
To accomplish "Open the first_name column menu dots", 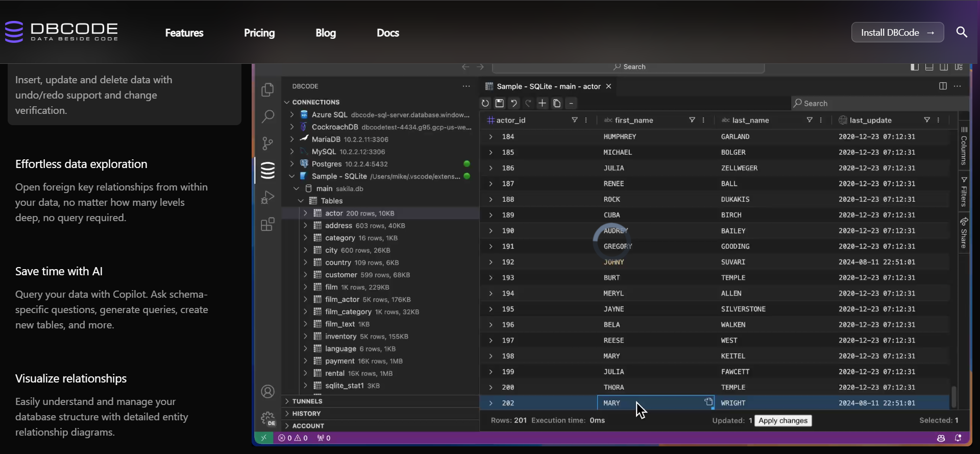I will [703, 120].
